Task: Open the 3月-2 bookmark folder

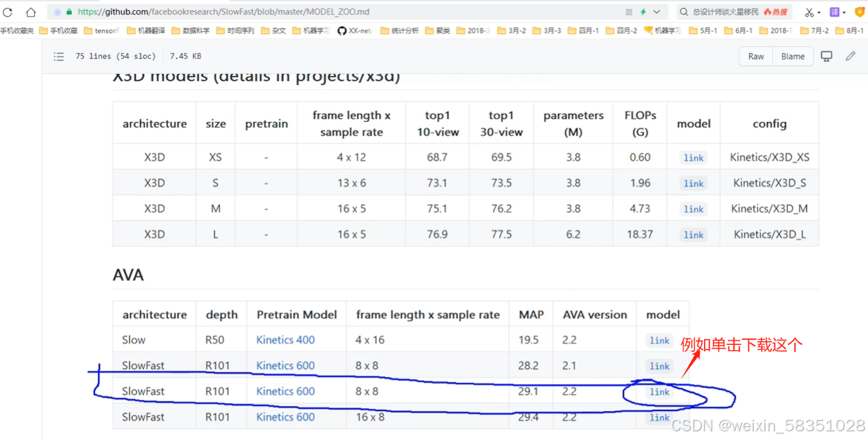Action: click(511, 30)
